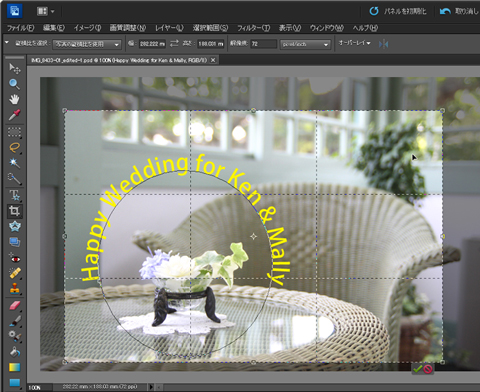Click the top-right crop corner handle
The image size is (480, 392).
443,110
